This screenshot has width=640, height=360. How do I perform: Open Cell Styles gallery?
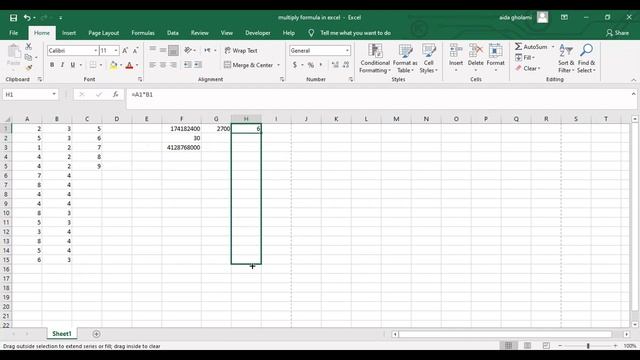coord(429,58)
